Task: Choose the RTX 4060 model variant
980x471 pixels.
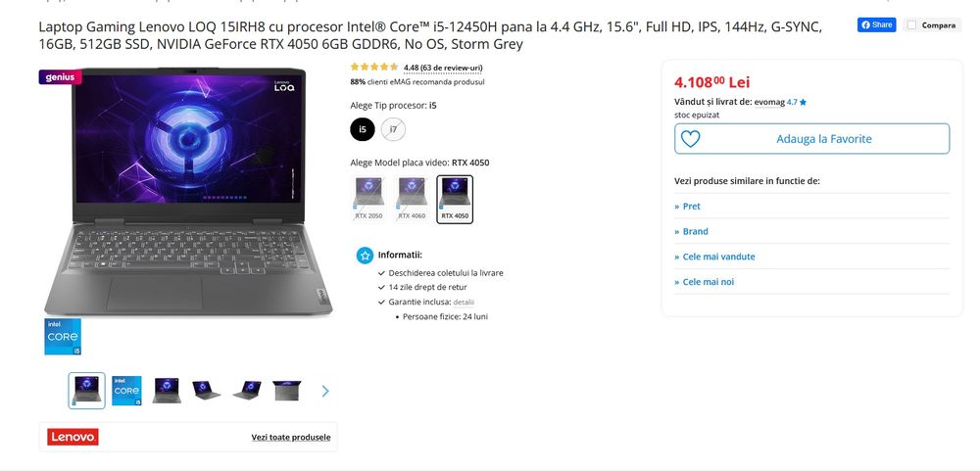Action: (412, 200)
